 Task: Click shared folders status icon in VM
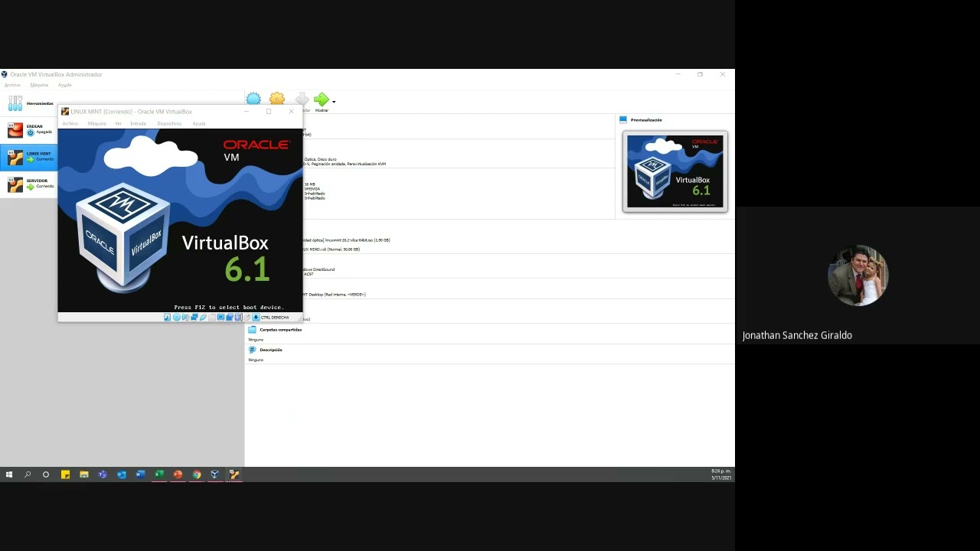212,317
